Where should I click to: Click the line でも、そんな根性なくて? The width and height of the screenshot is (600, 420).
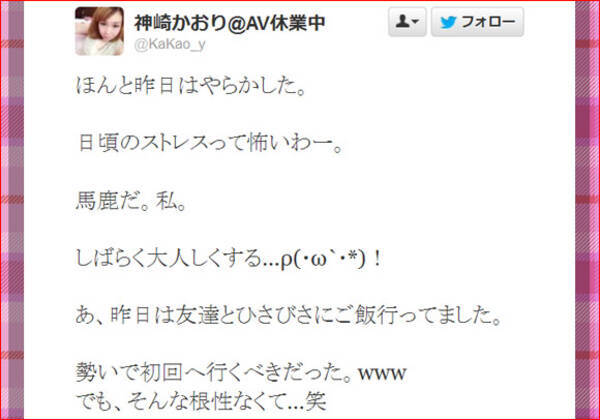tap(201, 401)
